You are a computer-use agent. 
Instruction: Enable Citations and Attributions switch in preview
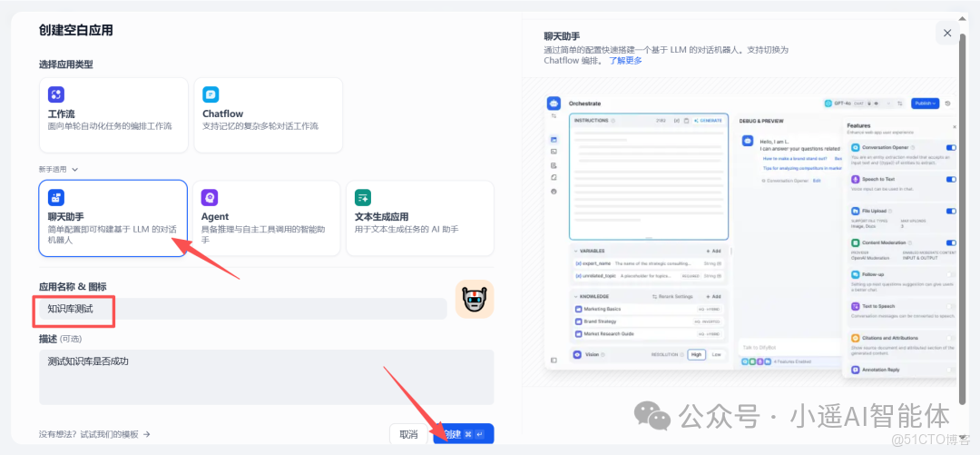[x=951, y=337]
